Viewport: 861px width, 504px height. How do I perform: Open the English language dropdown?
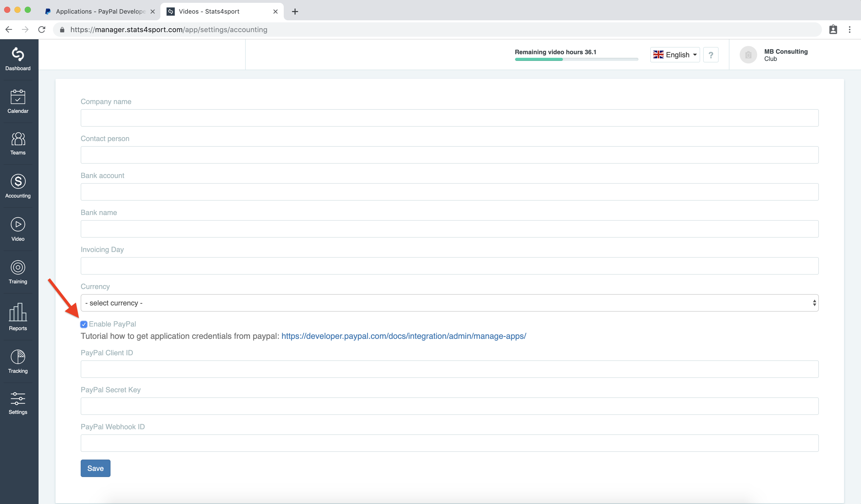675,55
